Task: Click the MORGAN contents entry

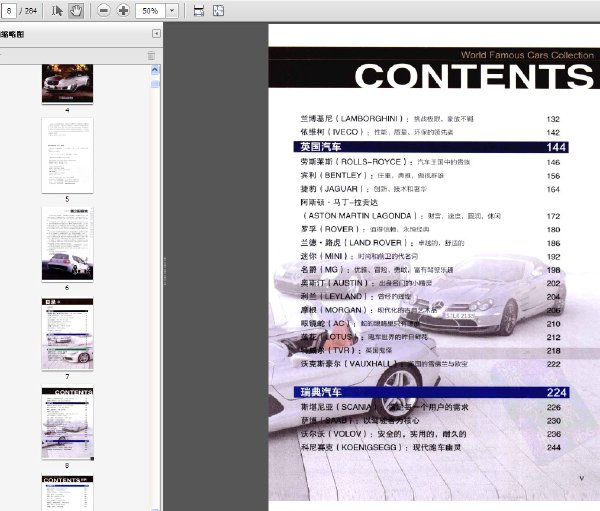Action: click(x=368, y=310)
